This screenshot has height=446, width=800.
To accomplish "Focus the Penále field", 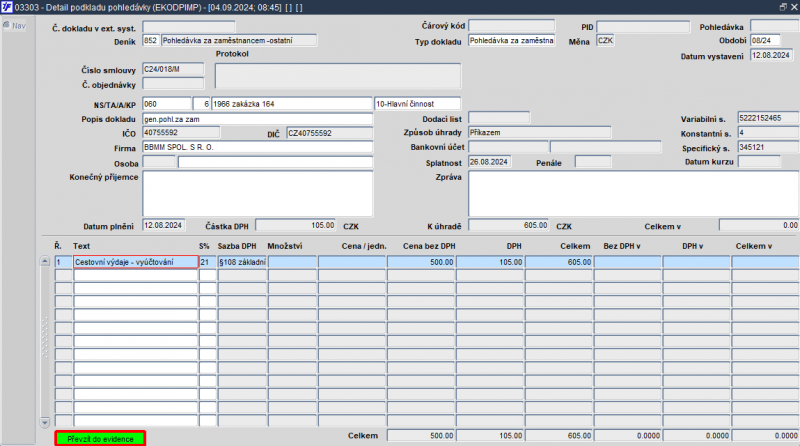I will click(x=592, y=162).
